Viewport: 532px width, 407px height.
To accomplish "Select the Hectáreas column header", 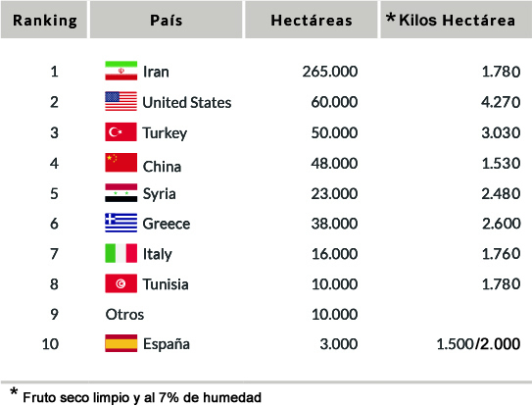I will coord(312,20).
